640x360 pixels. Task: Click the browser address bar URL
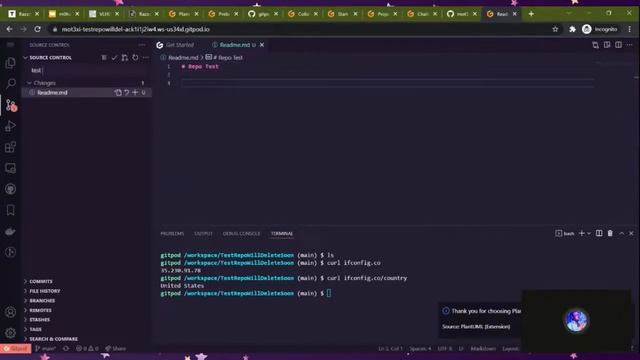click(136, 29)
